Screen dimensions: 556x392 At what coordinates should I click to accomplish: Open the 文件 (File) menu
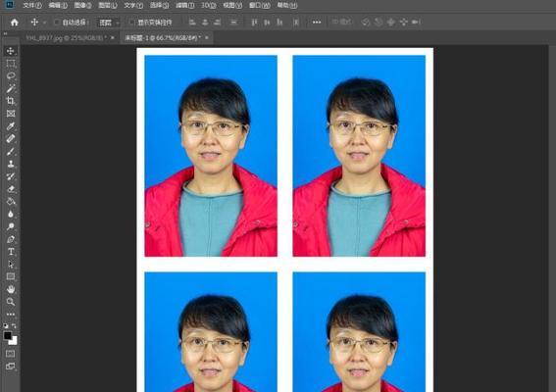(x=32, y=5)
